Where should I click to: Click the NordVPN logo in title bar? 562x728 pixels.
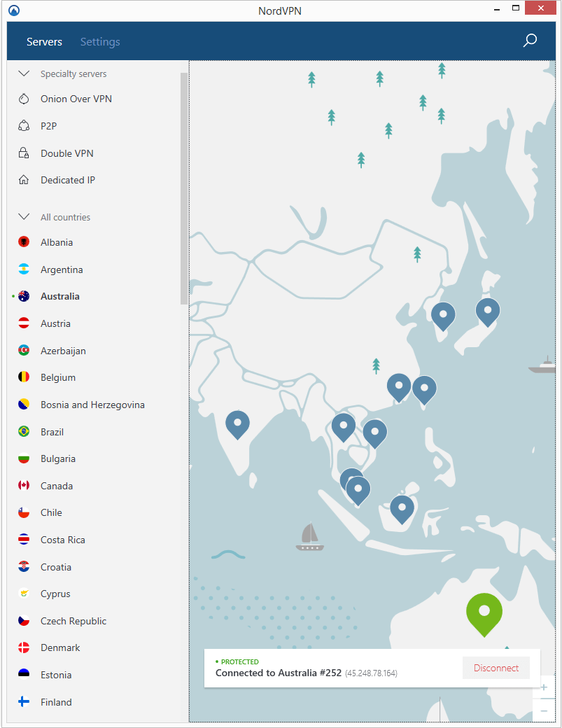click(x=14, y=10)
